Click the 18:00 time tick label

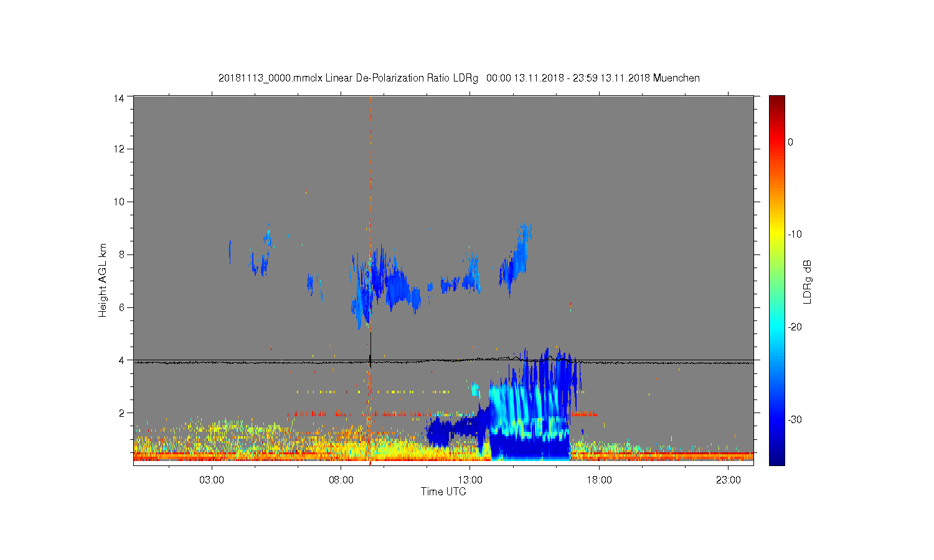pyautogui.click(x=600, y=480)
